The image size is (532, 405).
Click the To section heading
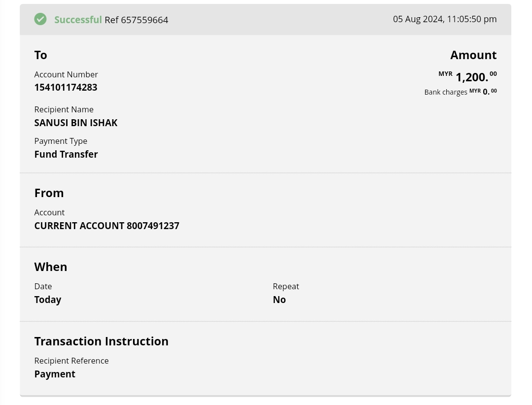[41, 55]
